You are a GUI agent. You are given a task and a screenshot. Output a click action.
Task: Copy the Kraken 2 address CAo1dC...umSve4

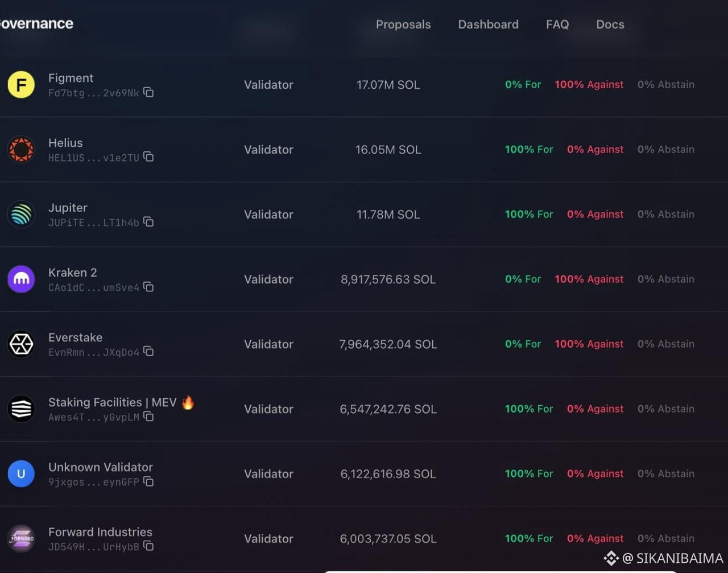pyautogui.click(x=148, y=286)
